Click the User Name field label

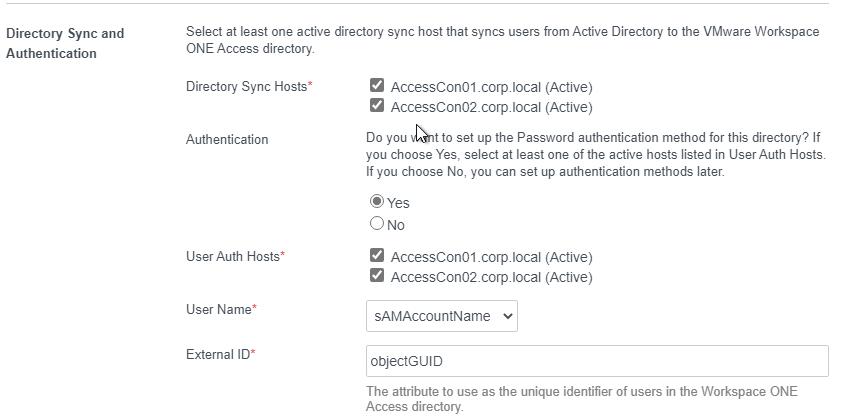[x=221, y=309]
